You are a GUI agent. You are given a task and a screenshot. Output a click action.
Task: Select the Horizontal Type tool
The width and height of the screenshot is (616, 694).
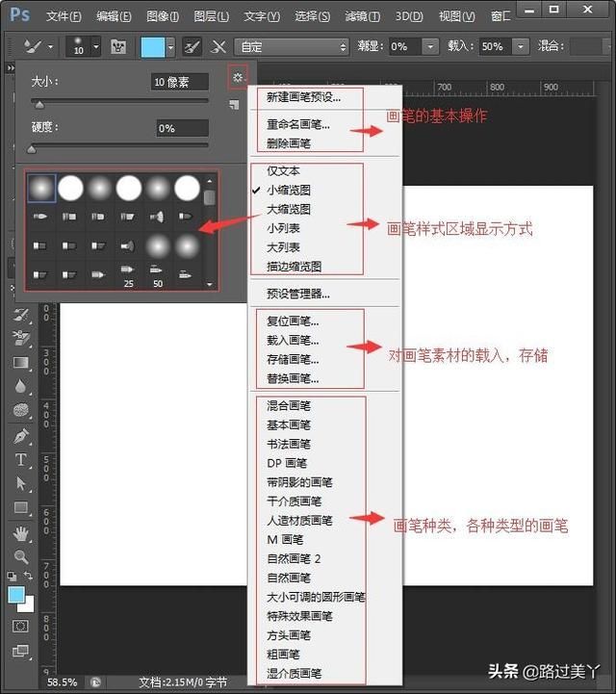coord(20,459)
